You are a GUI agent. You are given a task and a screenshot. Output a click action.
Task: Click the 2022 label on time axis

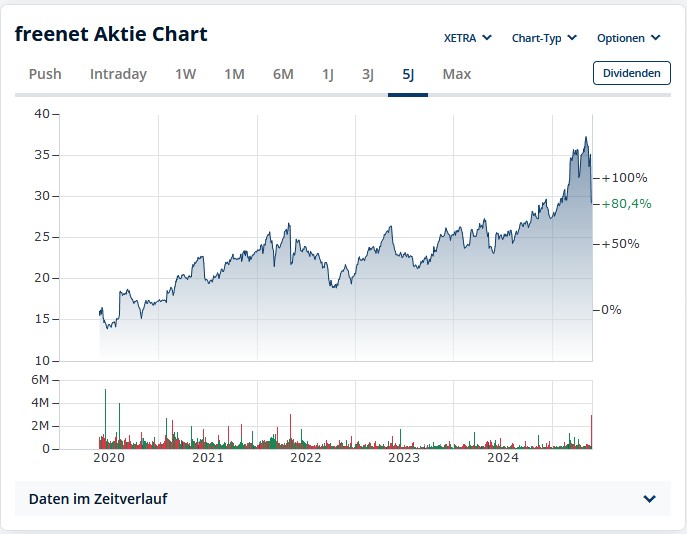click(x=305, y=458)
